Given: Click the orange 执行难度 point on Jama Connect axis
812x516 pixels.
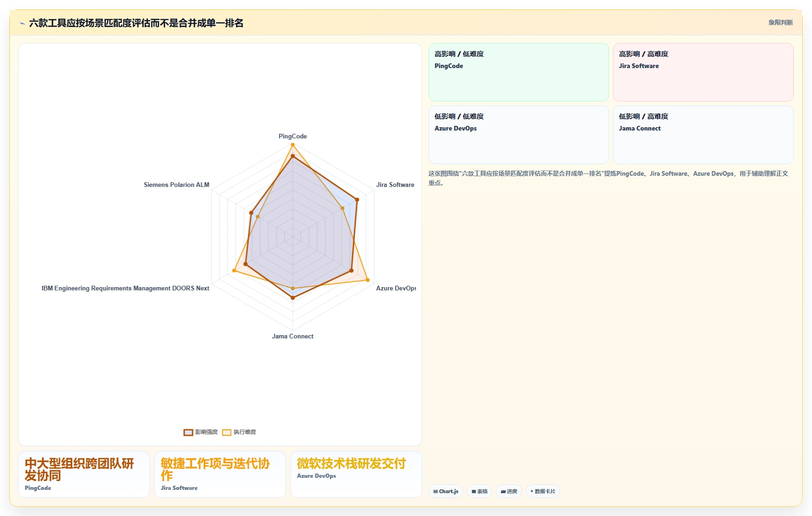Looking at the screenshot, I should [x=293, y=289].
